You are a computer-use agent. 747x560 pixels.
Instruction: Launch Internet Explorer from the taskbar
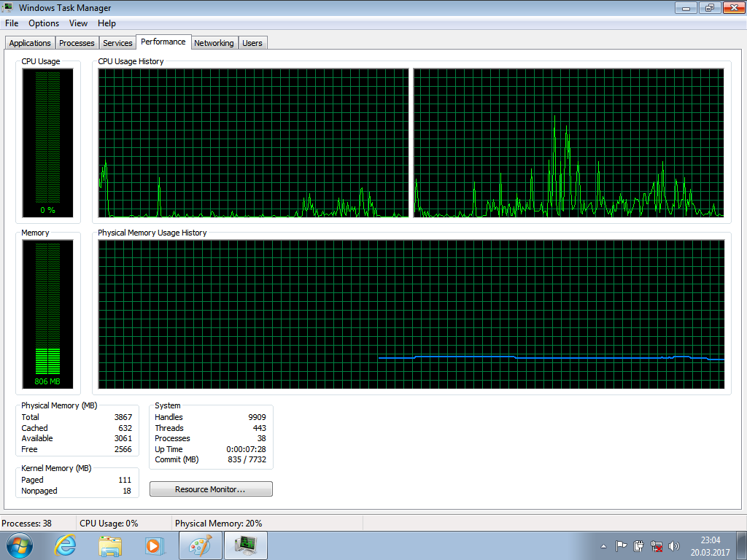point(65,545)
